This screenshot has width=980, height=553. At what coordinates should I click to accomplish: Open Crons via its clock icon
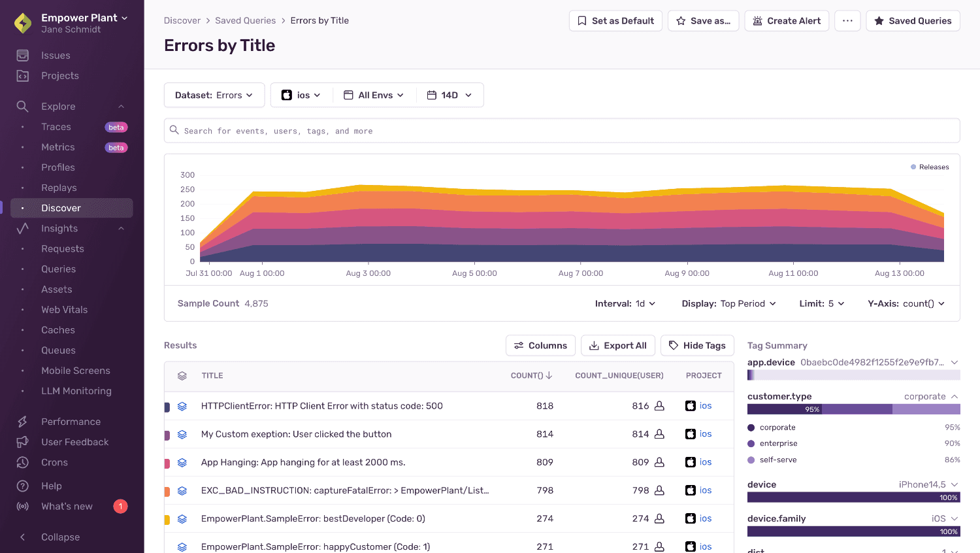click(x=22, y=462)
